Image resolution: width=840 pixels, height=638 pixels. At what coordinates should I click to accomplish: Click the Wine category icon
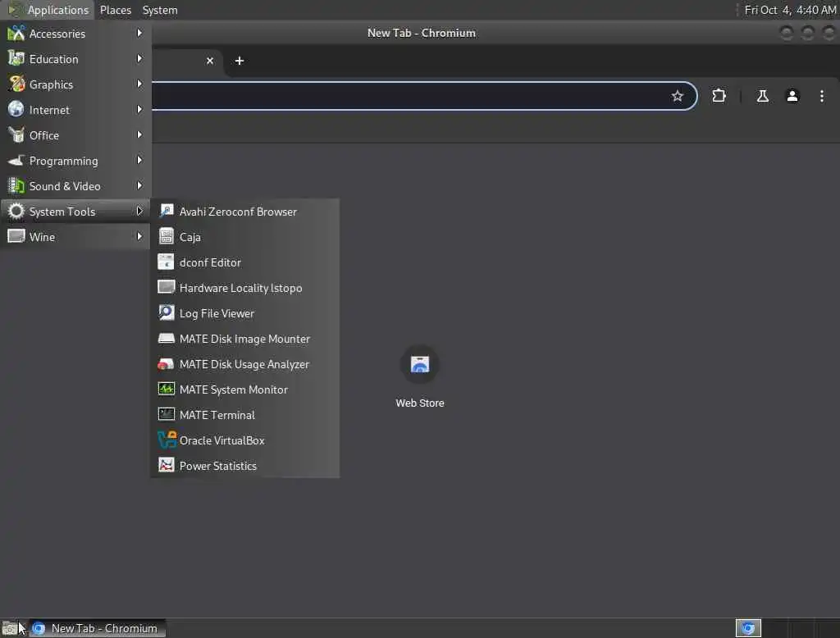coord(16,236)
